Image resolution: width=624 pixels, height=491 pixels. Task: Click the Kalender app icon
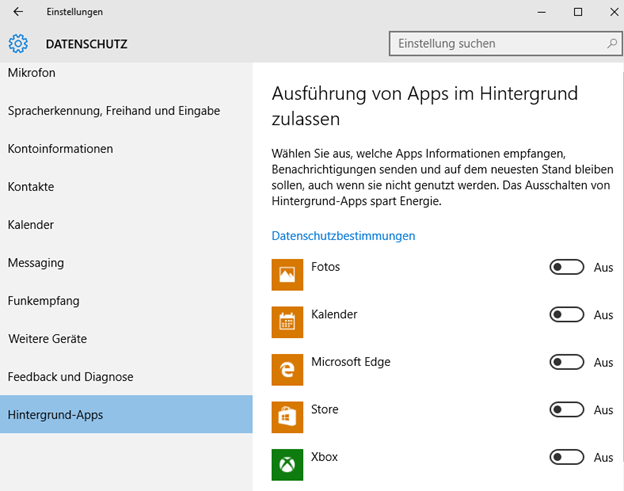point(287,322)
